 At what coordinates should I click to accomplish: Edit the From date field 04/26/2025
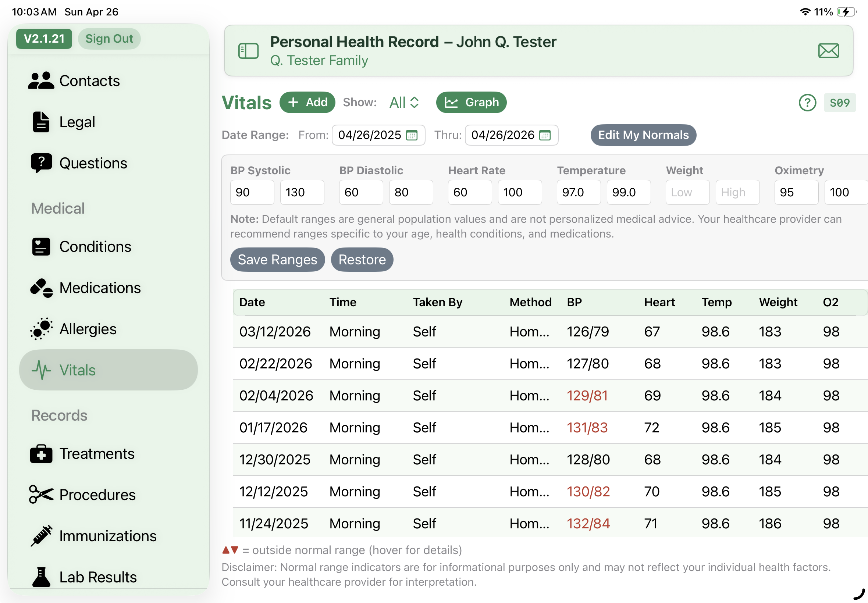pyautogui.click(x=378, y=135)
